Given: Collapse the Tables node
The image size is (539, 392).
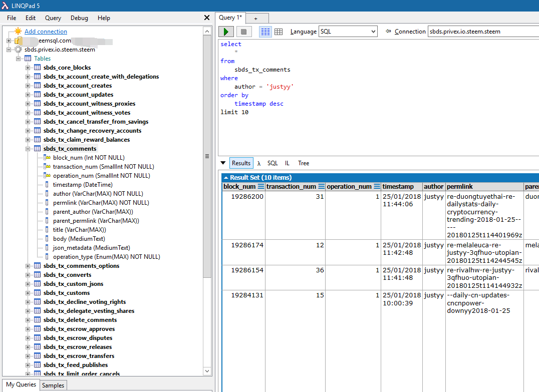Looking at the screenshot, I should pos(18,59).
